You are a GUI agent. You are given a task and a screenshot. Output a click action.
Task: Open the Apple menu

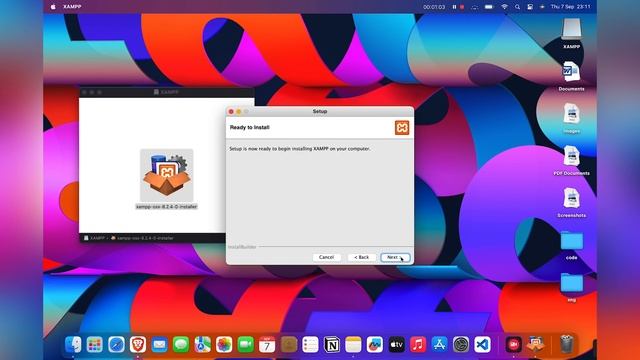pyautogui.click(x=53, y=7)
